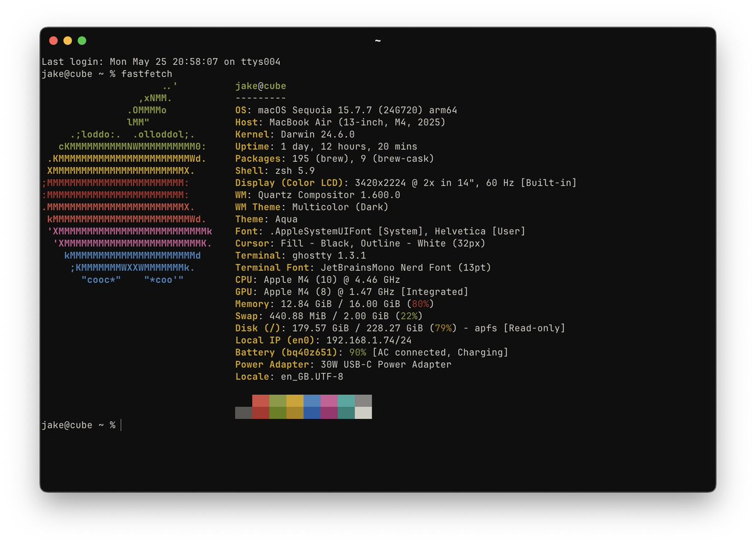
Task: Click the 'Memory: 12.84 GiB' line
Action: (335, 304)
